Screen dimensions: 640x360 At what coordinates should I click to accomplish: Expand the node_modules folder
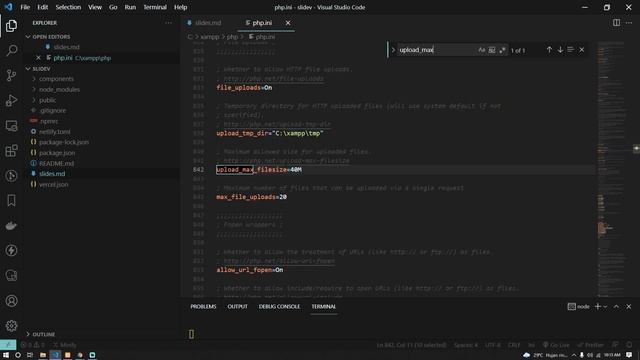click(x=60, y=89)
